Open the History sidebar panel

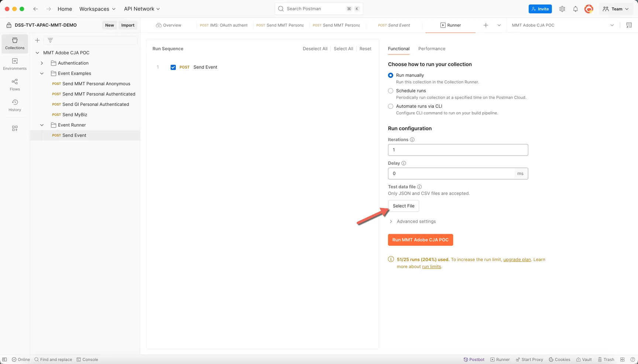(x=15, y=105)
